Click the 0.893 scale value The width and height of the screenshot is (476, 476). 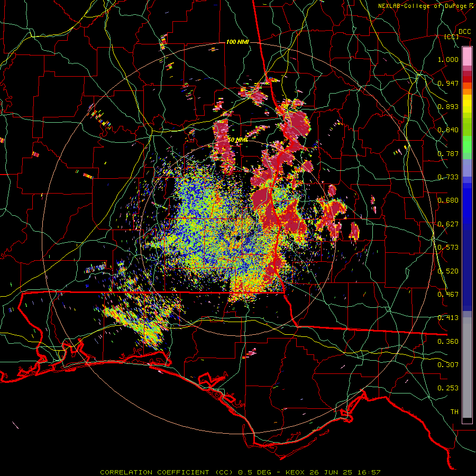coord(448,106)
